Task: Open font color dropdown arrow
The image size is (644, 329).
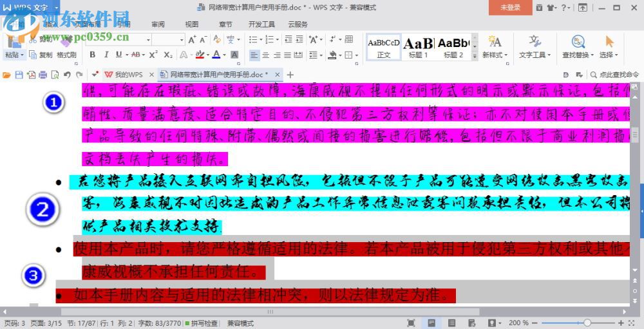Action: point(224,55)
